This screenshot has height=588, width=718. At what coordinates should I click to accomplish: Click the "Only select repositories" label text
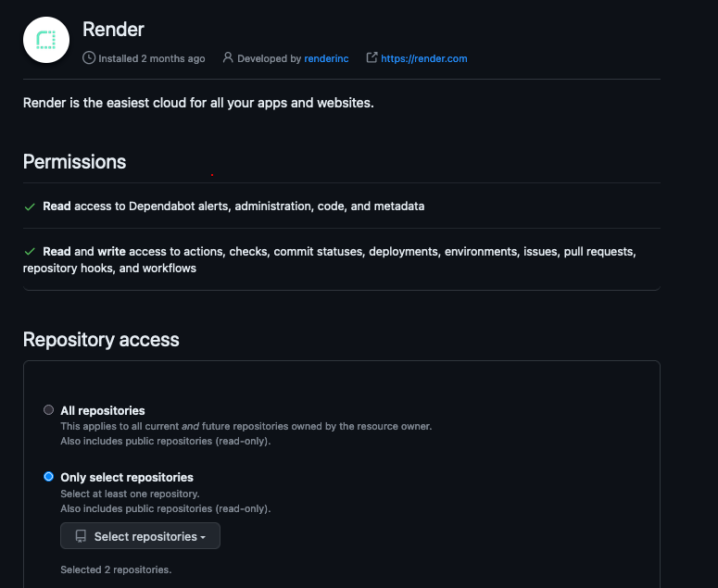click(126, 477)
